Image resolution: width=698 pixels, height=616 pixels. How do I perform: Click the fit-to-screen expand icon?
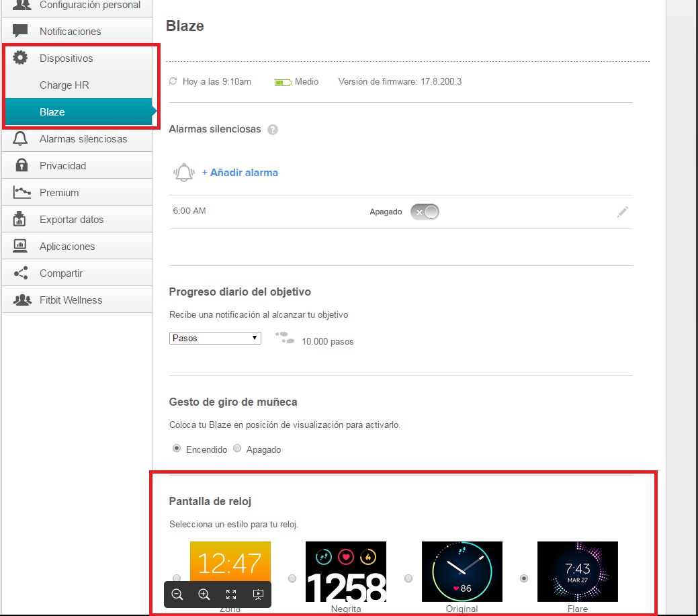click(231, 595)
